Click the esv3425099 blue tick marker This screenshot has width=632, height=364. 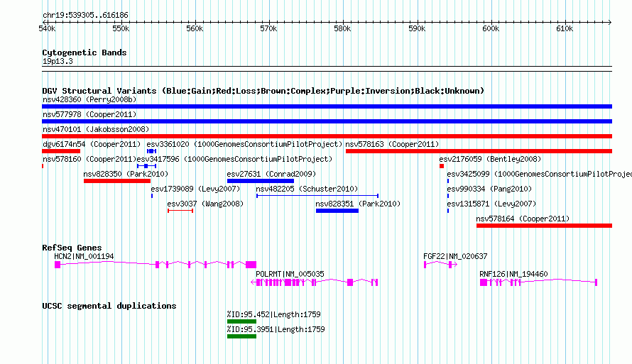(x=448, y=181)
